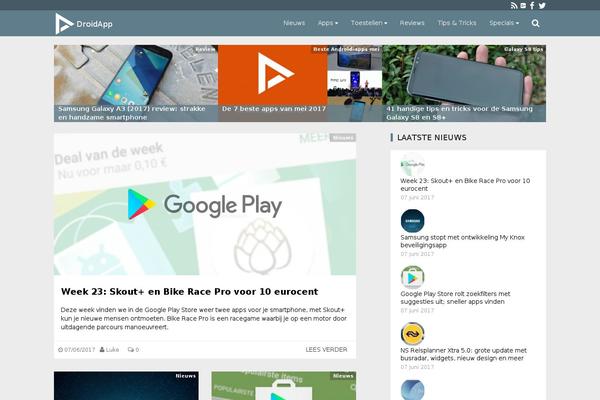The height and width of the screenshot is (400, 600).
Task: Open the dark starry Nieuws article card
Action: [x=126, y=385]
